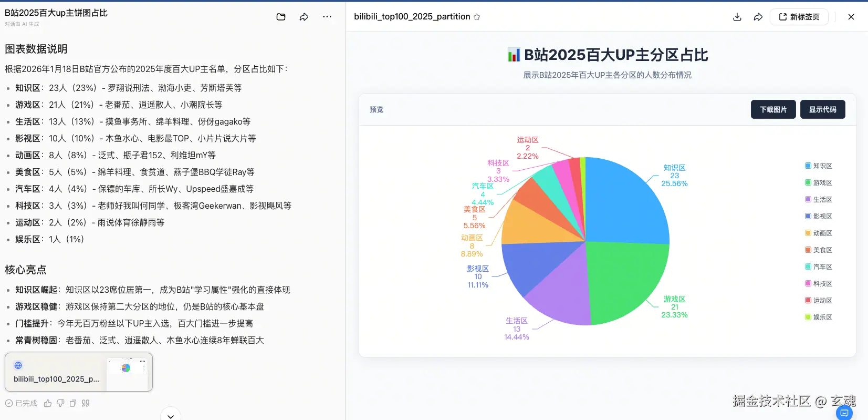Click the 游戏区 23.33% chart label

tap(674, 307)
